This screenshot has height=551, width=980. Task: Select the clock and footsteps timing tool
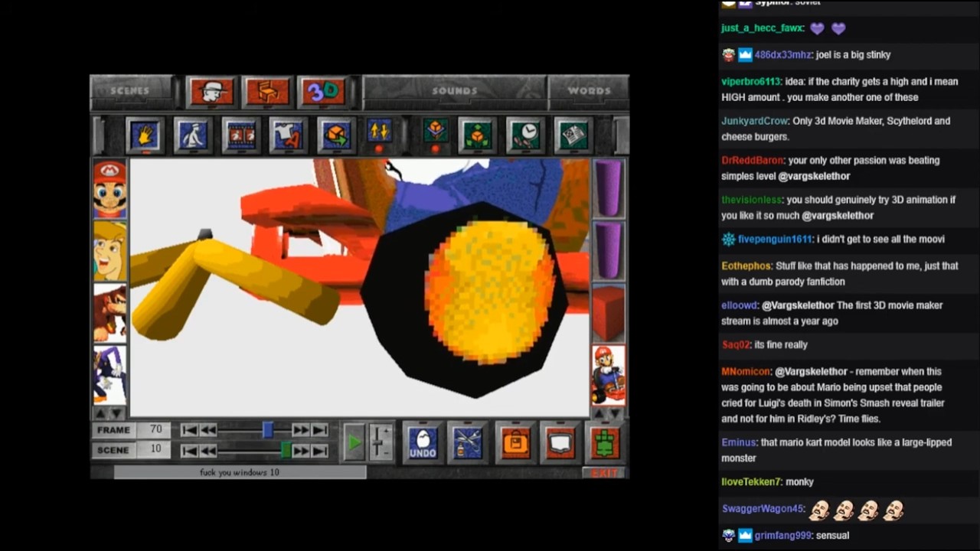click(525, 135)
